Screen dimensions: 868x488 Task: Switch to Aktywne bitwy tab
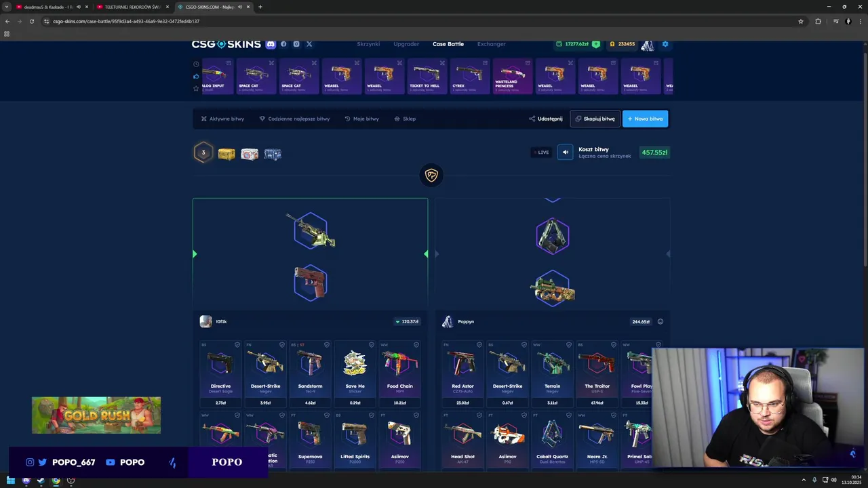(222, 119)
